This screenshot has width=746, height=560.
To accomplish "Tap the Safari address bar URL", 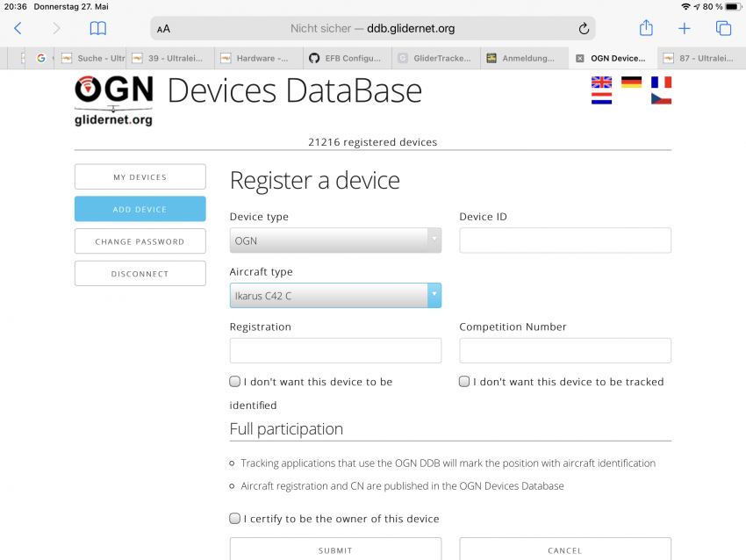I will (372, 29).
